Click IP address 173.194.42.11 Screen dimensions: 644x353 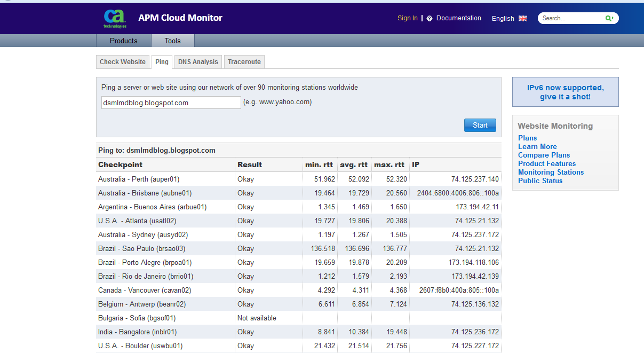point(477,207)
